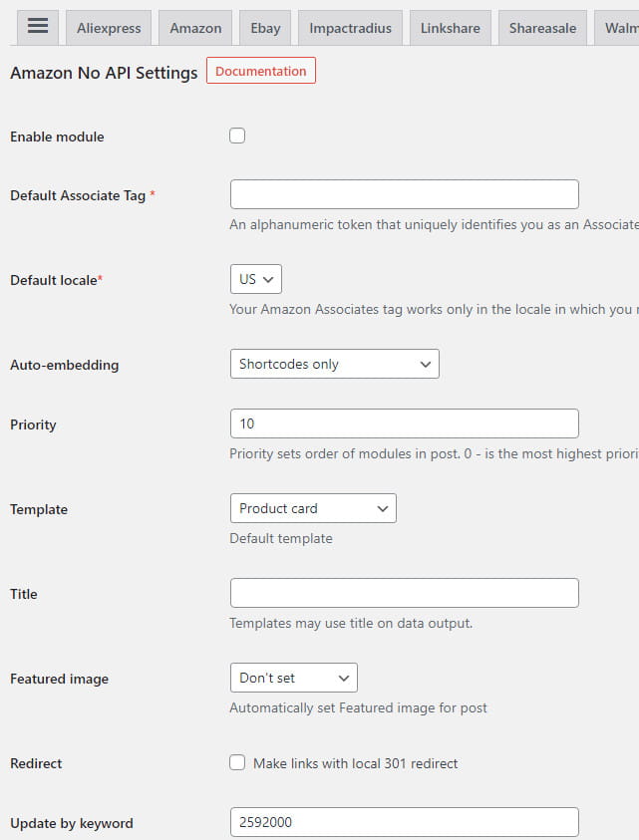This screenshot has width=639, height=840.
Task: Toggle the local 301 redirect checkbox
Action: 237,763
